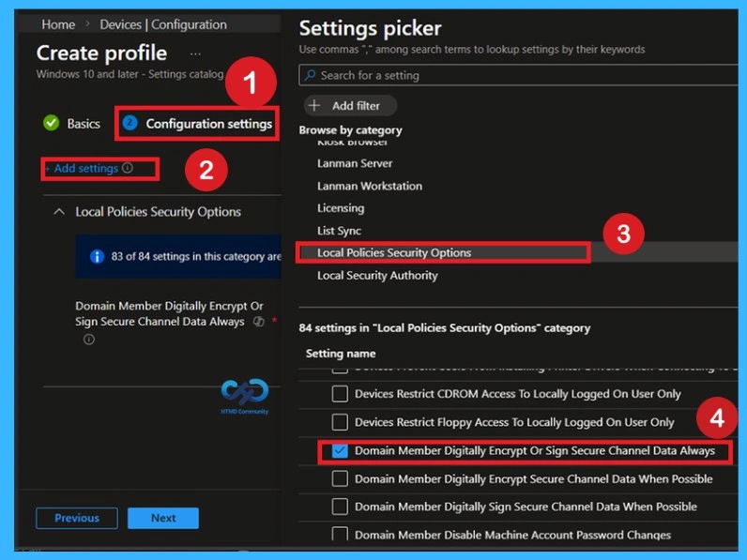Click the copy icon beside Secure Channel Data Always
This screenshot has height=560, width=747.
coord(259,322)
